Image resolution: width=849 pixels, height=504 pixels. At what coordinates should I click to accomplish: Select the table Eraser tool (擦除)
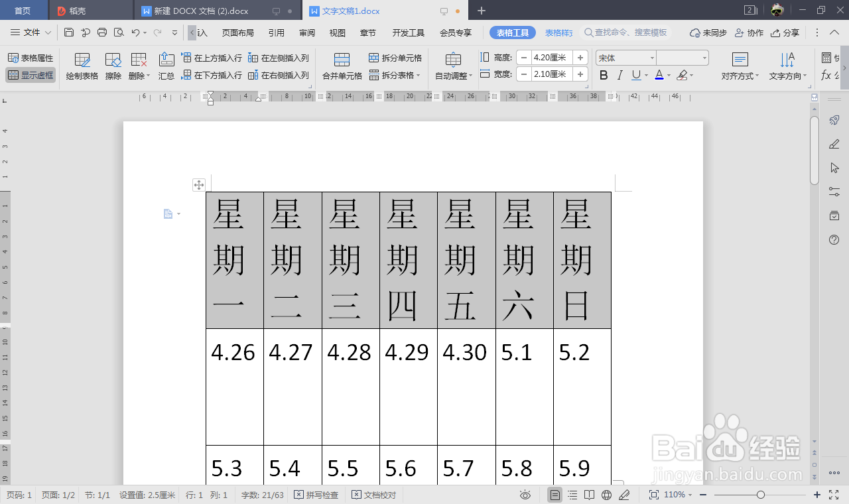pyautogui.click(x=113, y=67)
